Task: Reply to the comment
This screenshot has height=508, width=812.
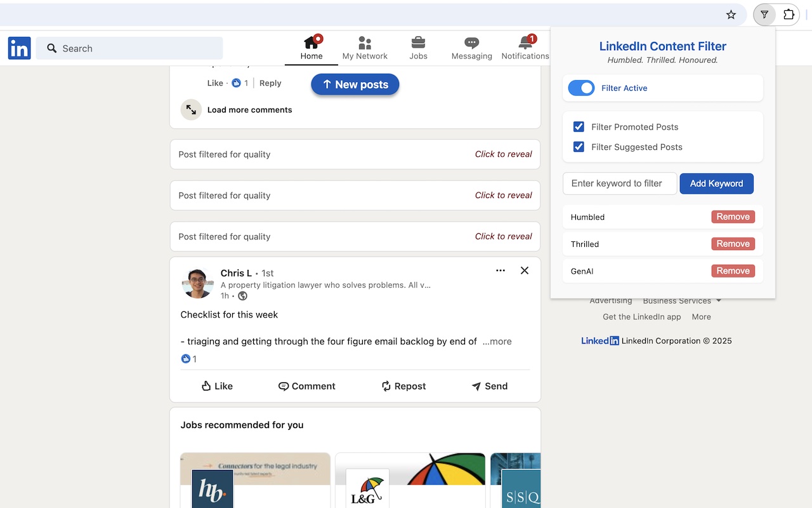Action: click(270, 83)
